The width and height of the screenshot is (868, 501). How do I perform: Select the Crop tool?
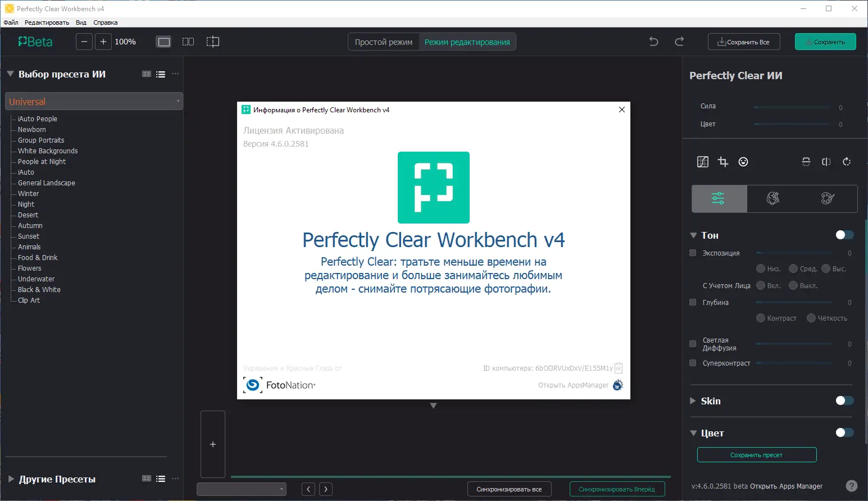point(722,162)
